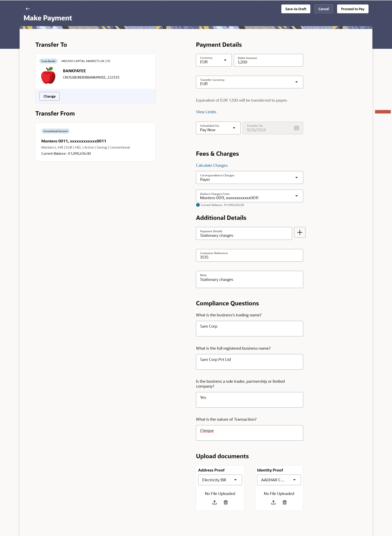The width and height of the screenshot is (392, 536).
Task: Click the Transfer On calendar icon
Action: click(x=296, y=128)
